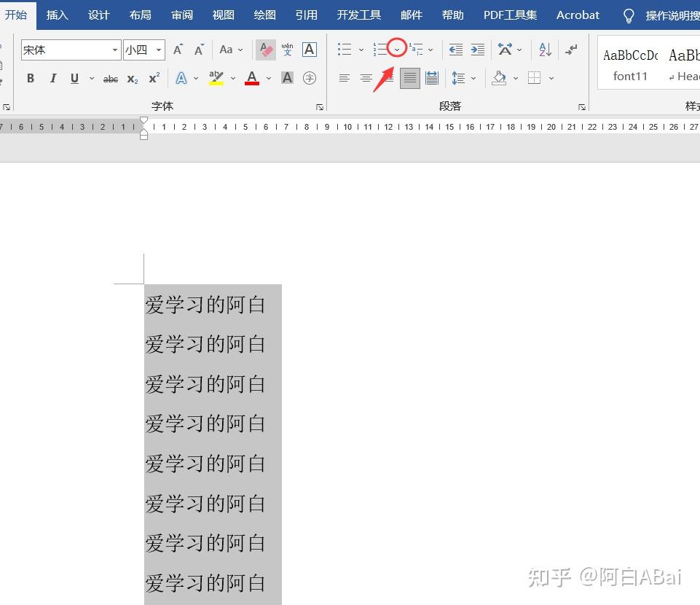The height and width of the screenshot is (605, 700).
Task: Increase the indent of selected paragraphs
Action: point(477,50)
